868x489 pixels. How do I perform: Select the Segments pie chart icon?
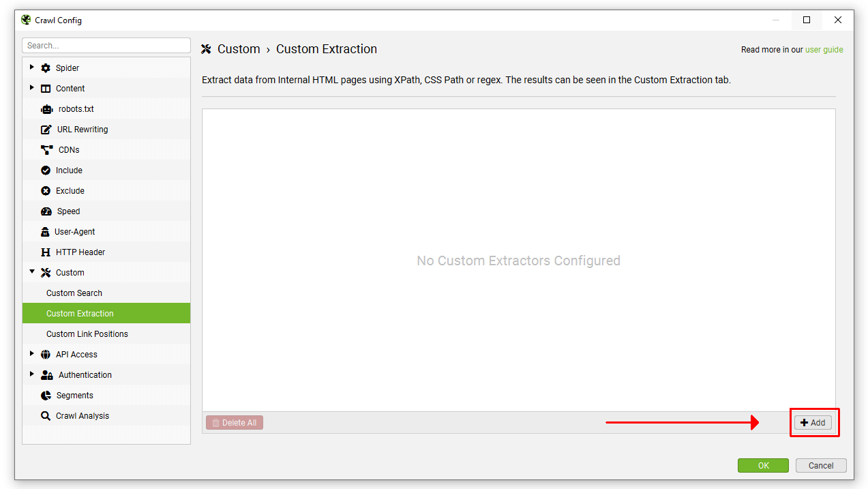click(46, 395)
